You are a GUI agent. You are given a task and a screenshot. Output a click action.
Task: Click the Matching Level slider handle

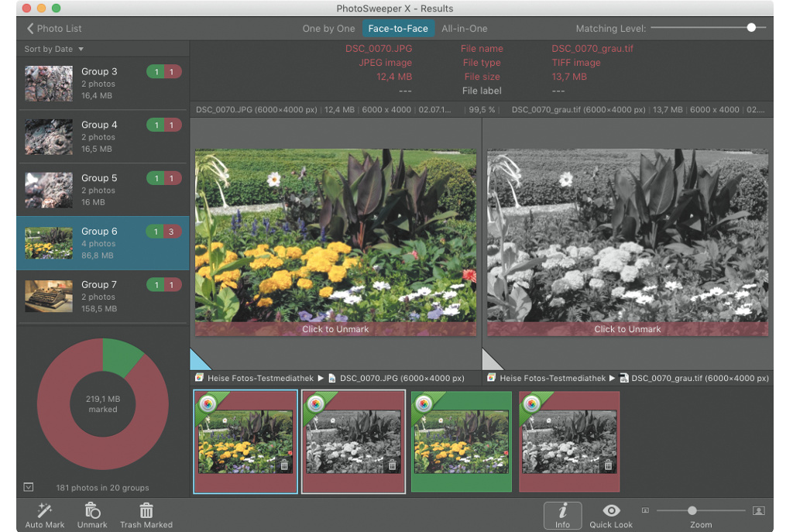[x=750, y=28]
